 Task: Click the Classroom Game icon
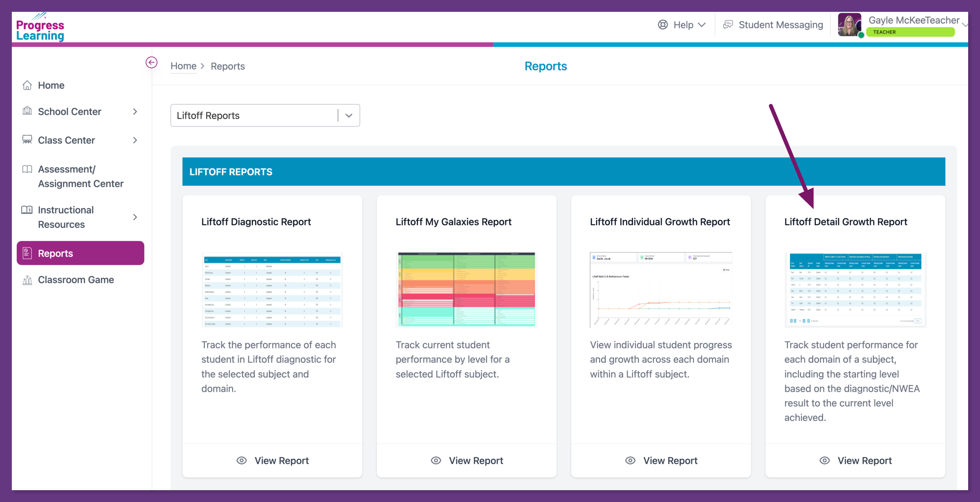coord(27,280)
